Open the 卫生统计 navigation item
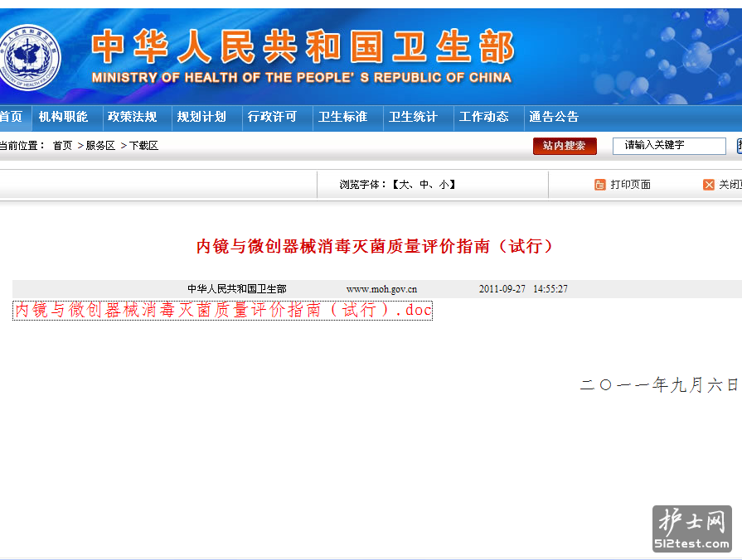Screen dimensions: 742x560 coord(413,117)
